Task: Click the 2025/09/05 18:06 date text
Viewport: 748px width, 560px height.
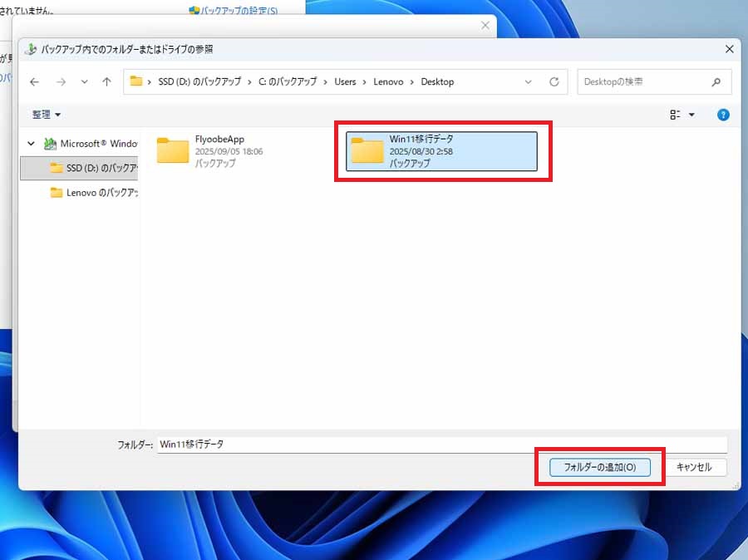Action: pos(229,151)
